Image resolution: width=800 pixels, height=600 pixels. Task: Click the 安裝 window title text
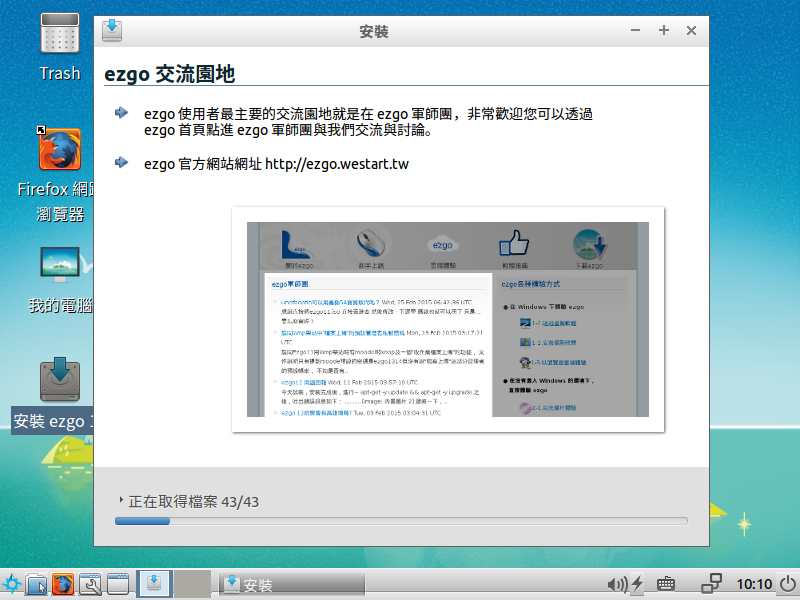coord(374,32)
